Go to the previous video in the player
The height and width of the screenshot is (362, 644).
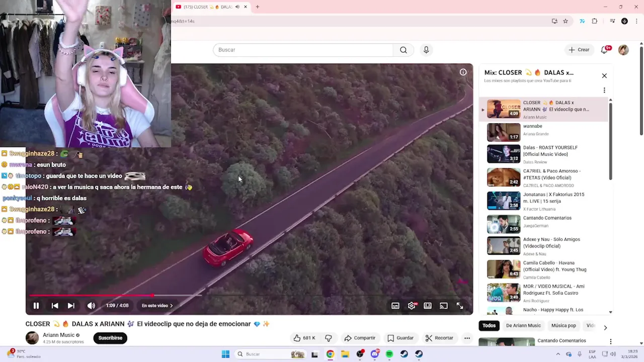tap(55, 306)
